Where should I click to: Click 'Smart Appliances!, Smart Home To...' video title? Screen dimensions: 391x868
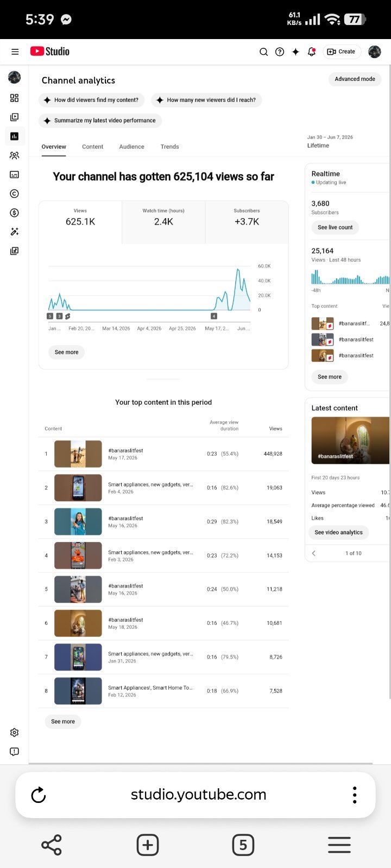[x=150, y=687]
